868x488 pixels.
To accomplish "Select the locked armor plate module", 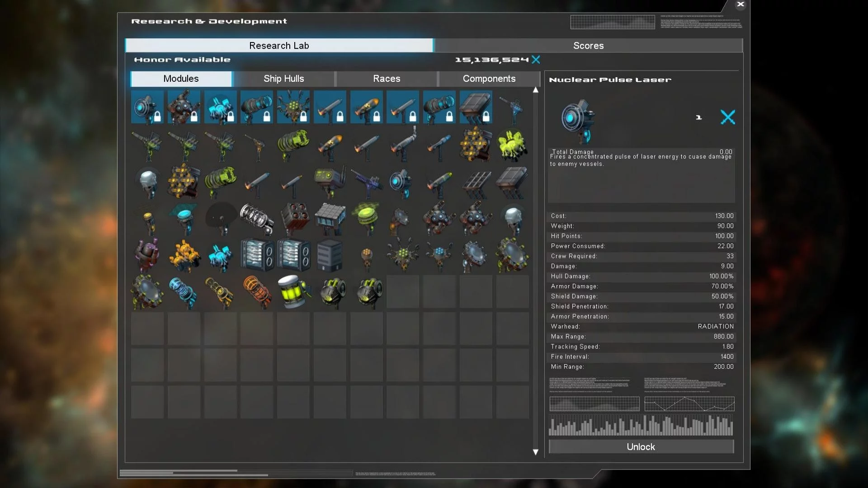I will point(476,107).
